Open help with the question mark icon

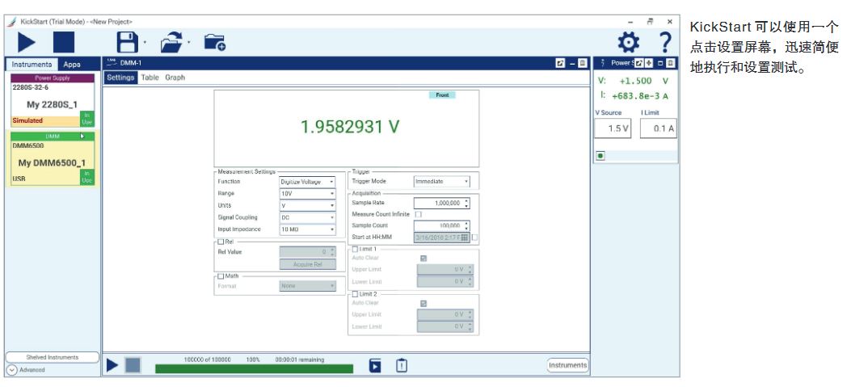tap(665, 42)
